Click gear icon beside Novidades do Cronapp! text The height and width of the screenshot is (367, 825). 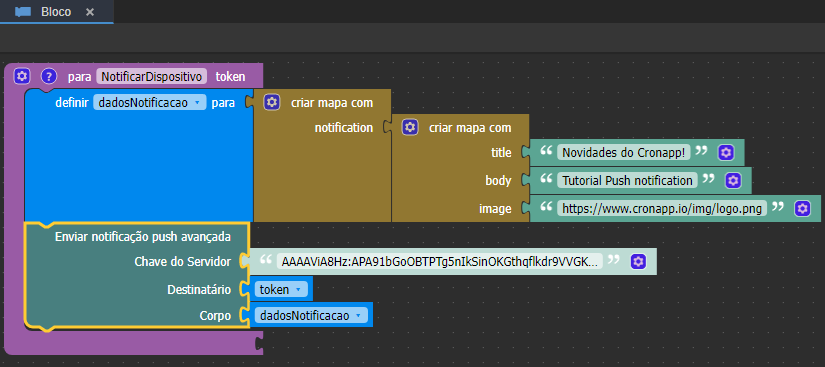(726, 152)
